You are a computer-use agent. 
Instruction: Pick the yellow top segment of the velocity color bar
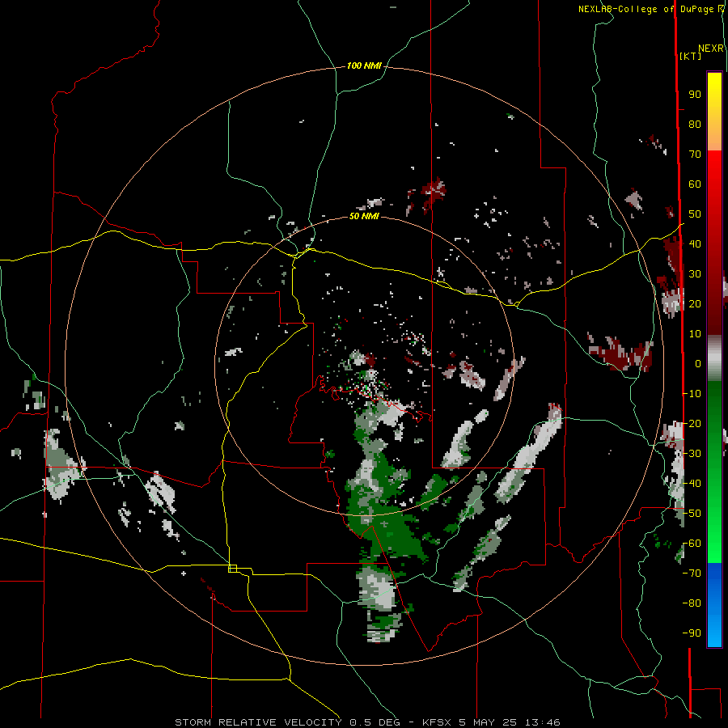point(714,112)
